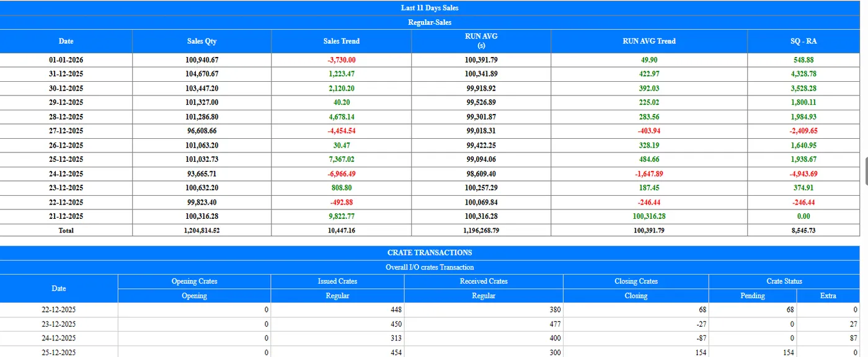Click sales quantity 104,670.67

pyautogui.click(x=202, y=74)
